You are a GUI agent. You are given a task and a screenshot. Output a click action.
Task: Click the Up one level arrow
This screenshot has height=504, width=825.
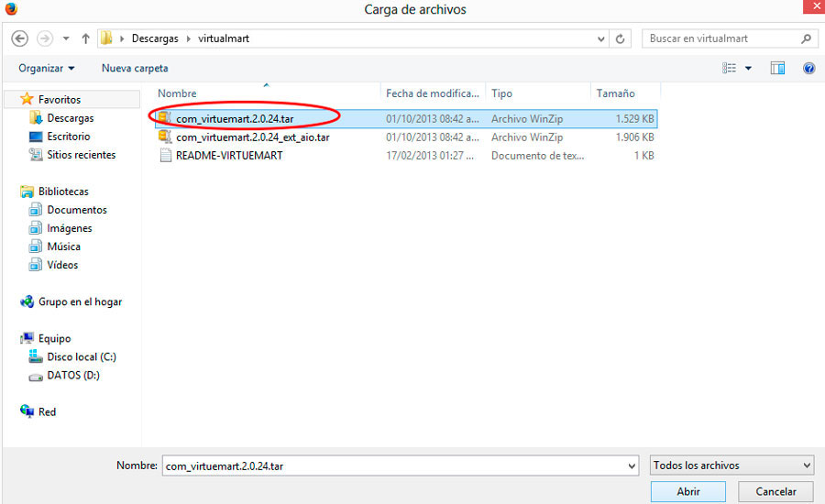coord(85,39)
